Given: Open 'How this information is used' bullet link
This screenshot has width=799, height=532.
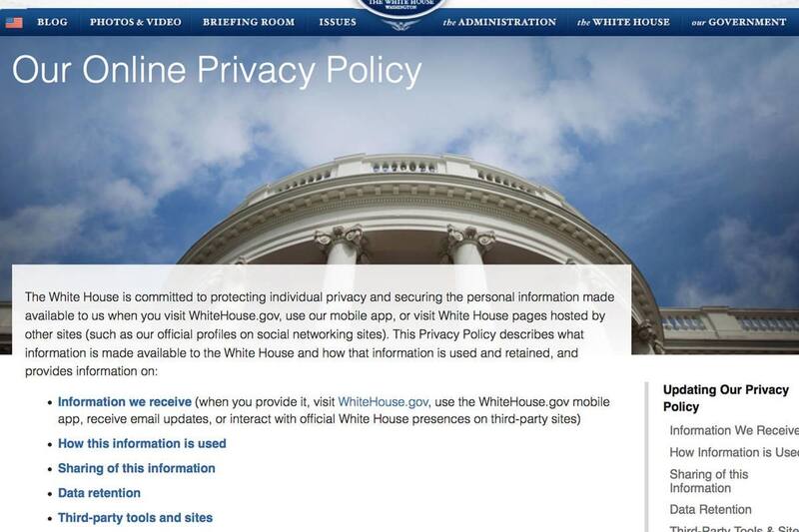Looking at the screenshot, I should tap(142, 443).
